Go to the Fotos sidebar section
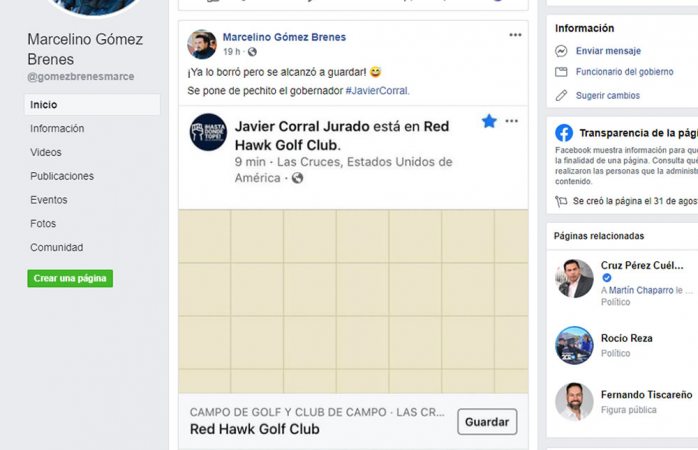 [x=43, y=223]
